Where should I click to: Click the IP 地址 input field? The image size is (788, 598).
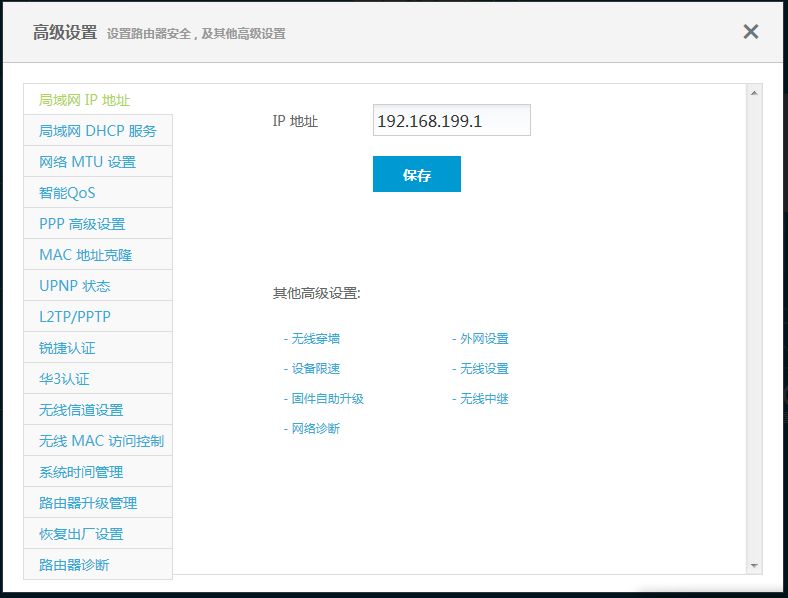click(x=451, y=121)
